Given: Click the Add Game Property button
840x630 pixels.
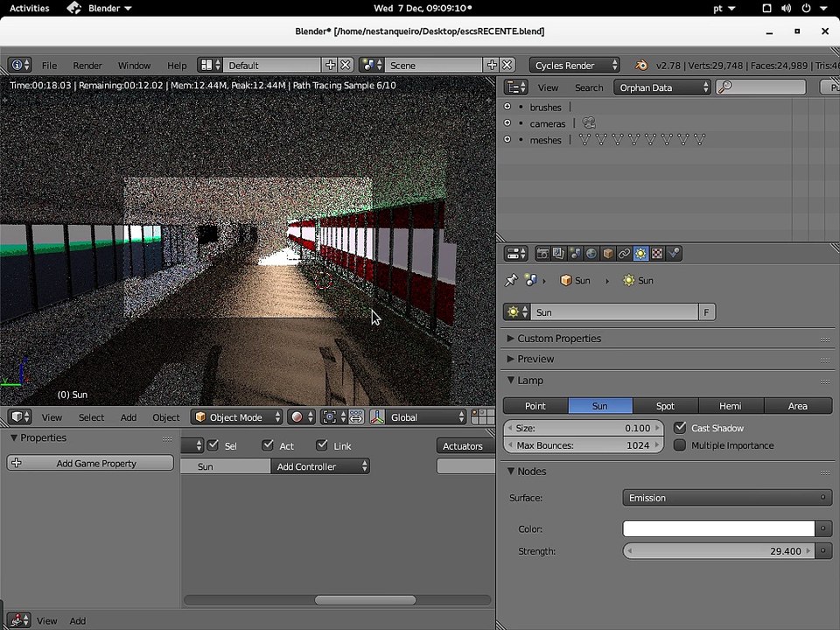Looking at the screenshot, I should pyautogui.click(x=90, y=463).
